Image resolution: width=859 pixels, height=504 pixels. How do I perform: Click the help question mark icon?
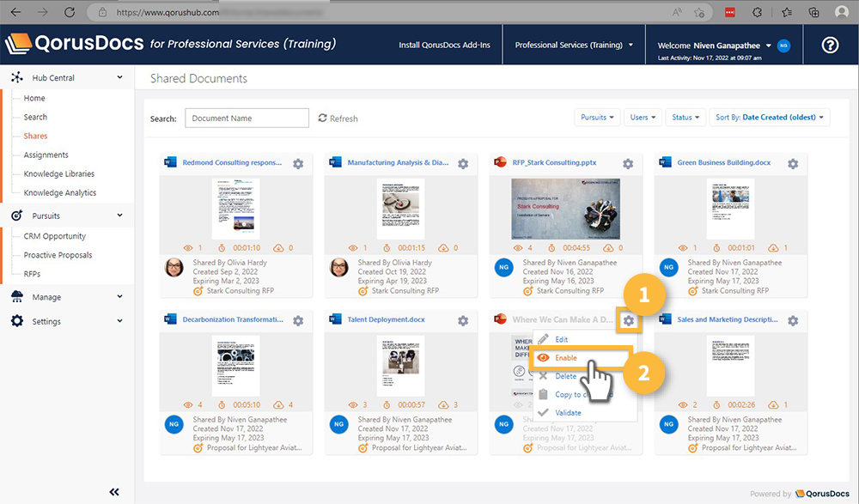(x=830, y=45)
